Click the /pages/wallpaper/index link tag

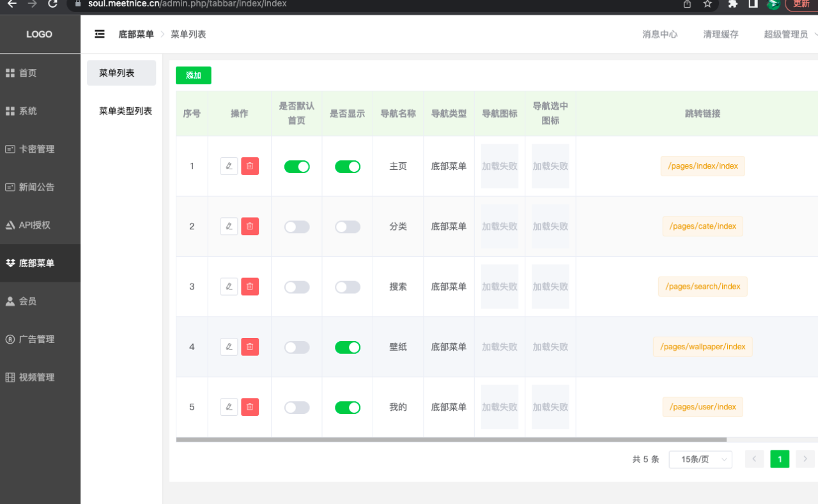point(703,347)
